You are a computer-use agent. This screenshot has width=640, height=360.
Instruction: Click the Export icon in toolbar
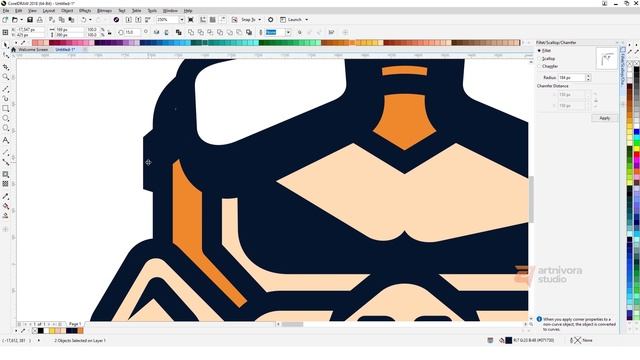[138, 20]
